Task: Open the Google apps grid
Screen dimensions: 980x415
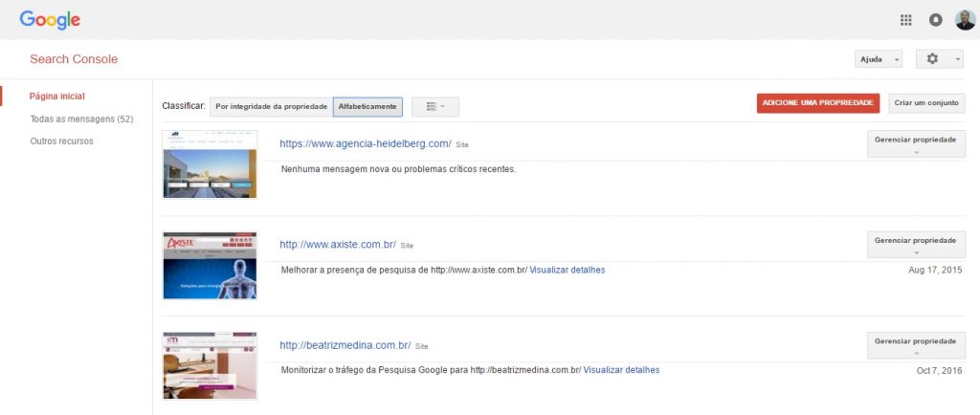Action: (x=905, y=20)
